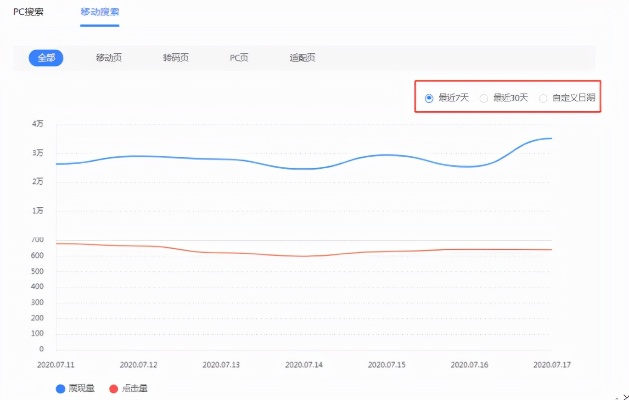This screenshot has height=400, width=629.
Task: Click the 2020.07.12 axis date
Action: click(138, 365)
